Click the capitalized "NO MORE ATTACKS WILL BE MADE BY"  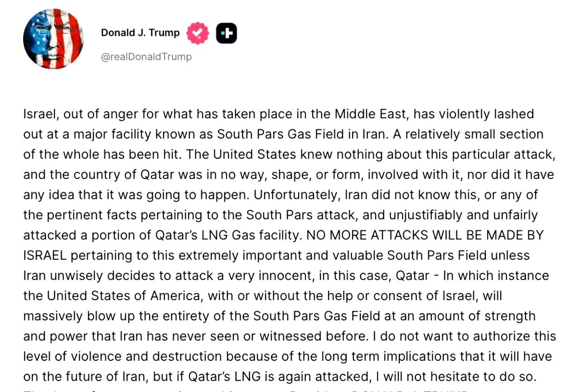click(x=425, y=235)
